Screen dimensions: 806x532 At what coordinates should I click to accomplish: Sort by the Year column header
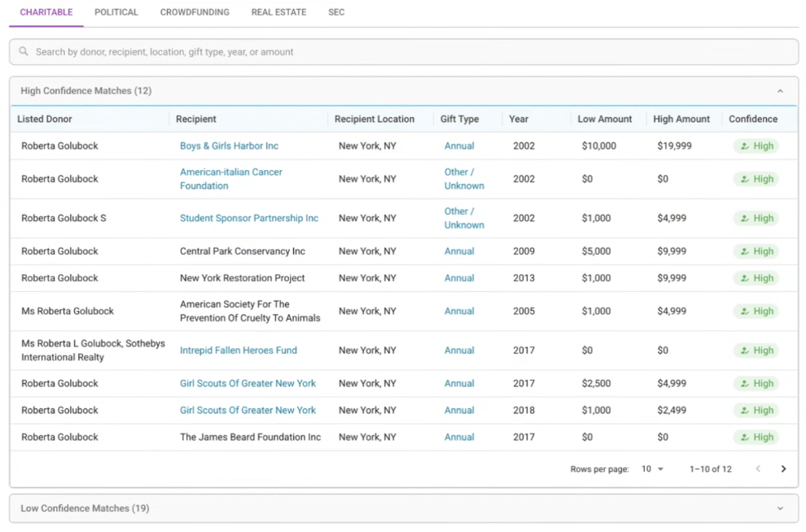pos(519,119)
